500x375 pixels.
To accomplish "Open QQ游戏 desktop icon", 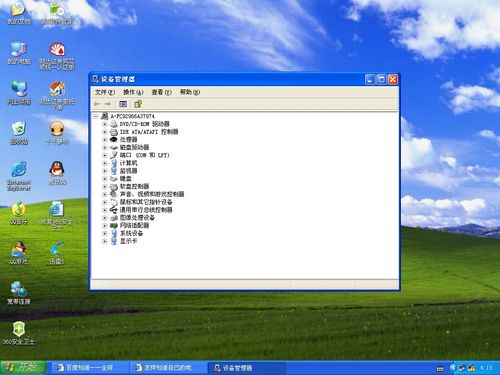I will click(19, 253).
